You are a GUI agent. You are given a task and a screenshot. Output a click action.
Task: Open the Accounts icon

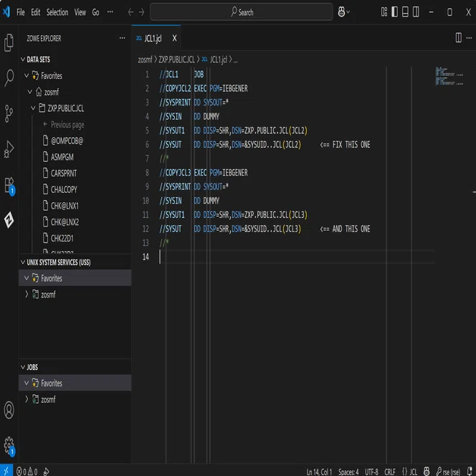click(x=9, y=410)
